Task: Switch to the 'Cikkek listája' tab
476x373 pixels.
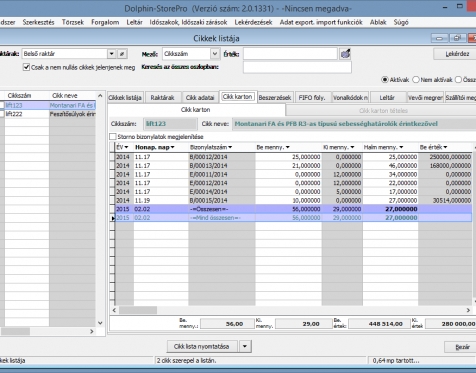Action: pyautogui.click(x=125, y=98)
